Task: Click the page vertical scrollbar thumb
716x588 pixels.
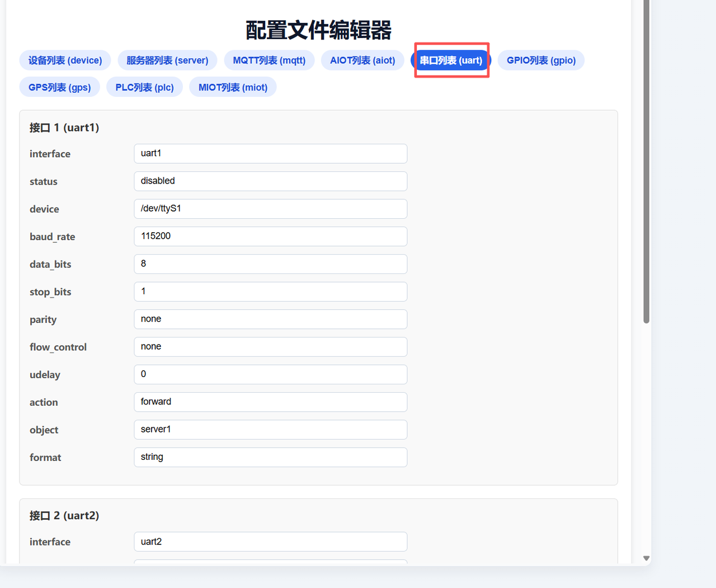Action: [646, 162]
